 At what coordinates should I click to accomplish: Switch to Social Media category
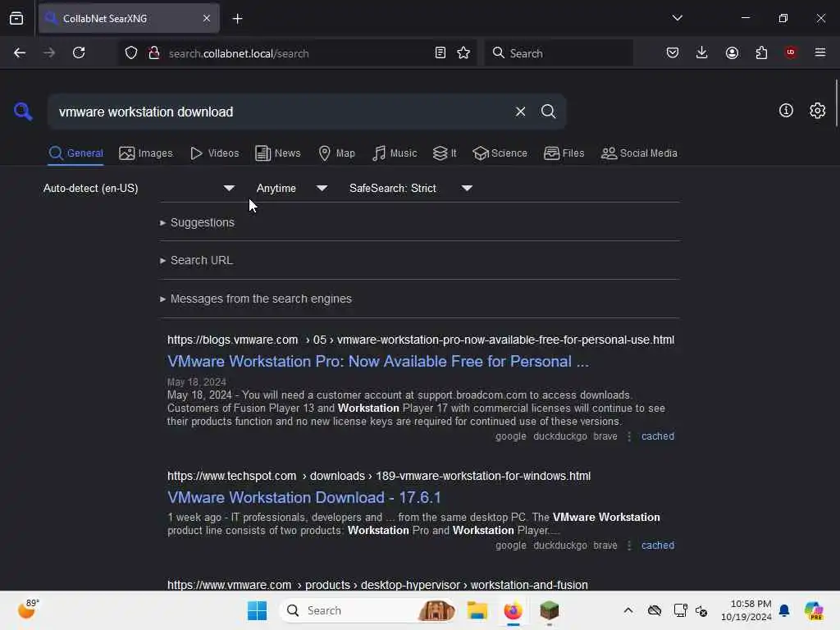tap(639, 153)
